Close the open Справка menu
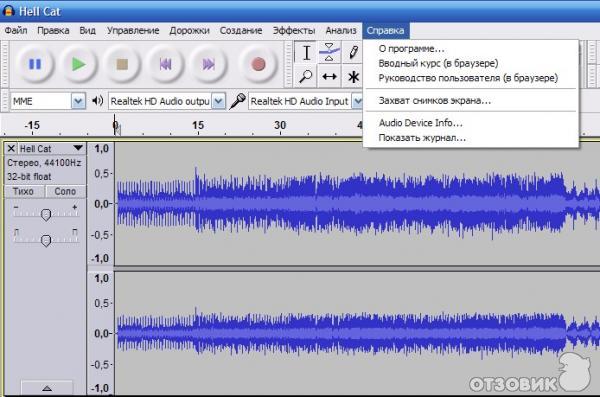 click(x=385, y=31)
